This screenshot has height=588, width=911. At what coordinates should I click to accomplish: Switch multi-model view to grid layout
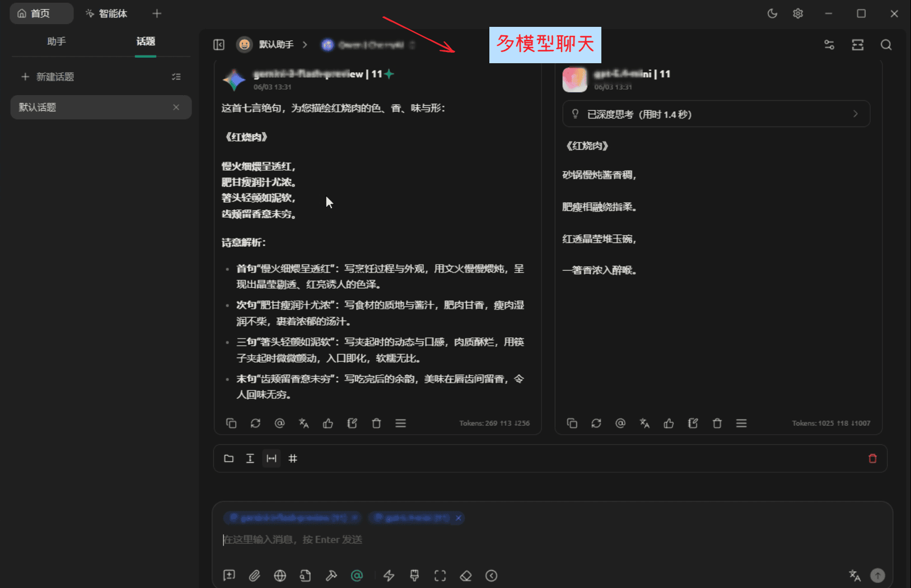coord(293,459)
